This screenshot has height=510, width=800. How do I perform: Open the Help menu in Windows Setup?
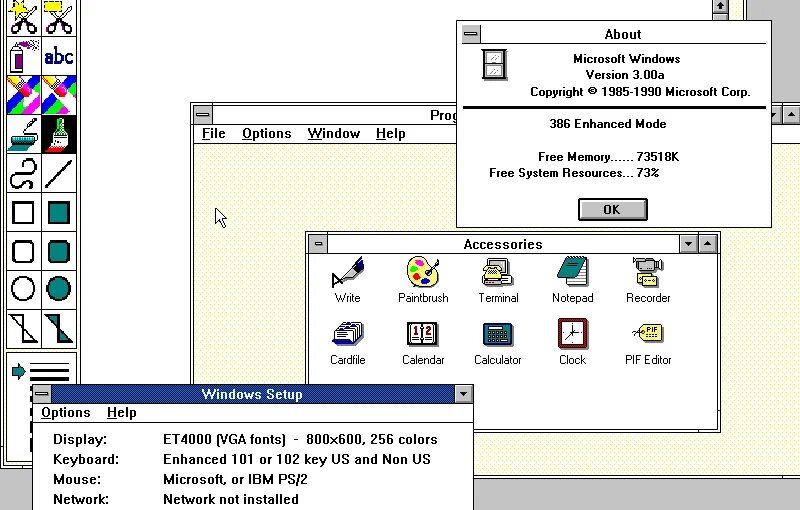pos(121,413)
